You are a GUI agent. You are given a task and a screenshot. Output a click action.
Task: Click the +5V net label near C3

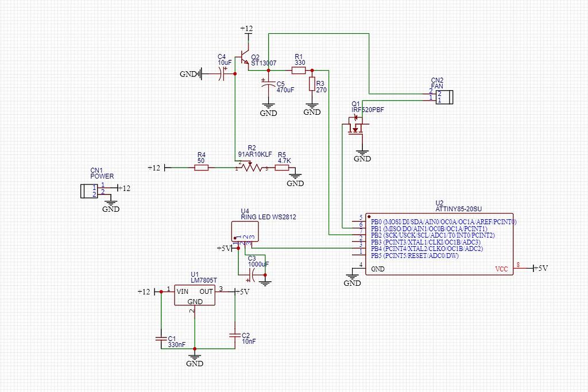225,249
